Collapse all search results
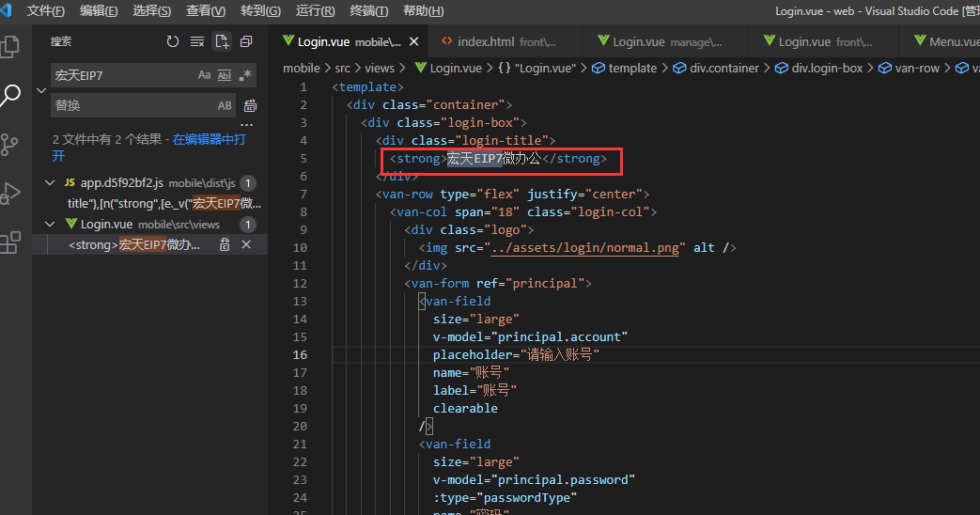This screenshot has width=980, height=515. 246,41
